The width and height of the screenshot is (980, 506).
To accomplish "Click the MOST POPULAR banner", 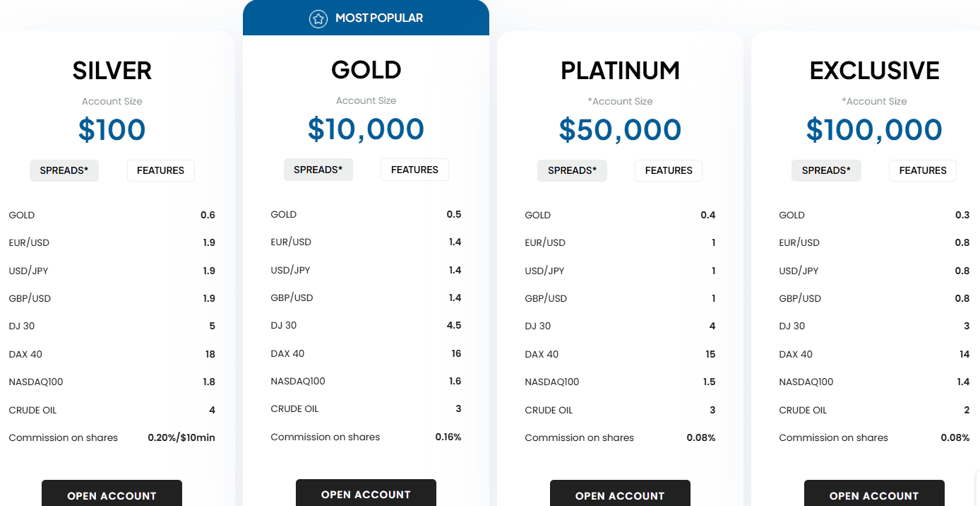I will point(366,18).
